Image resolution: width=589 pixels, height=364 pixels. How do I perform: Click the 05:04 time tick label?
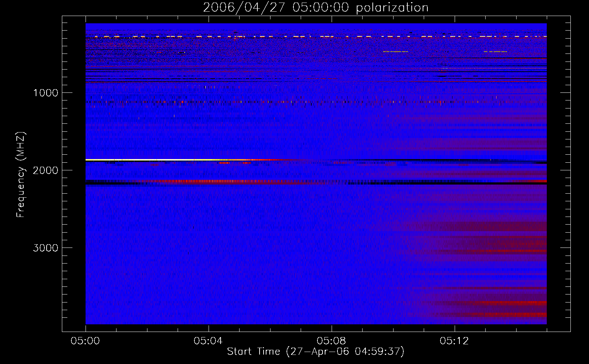click(208, 341)
